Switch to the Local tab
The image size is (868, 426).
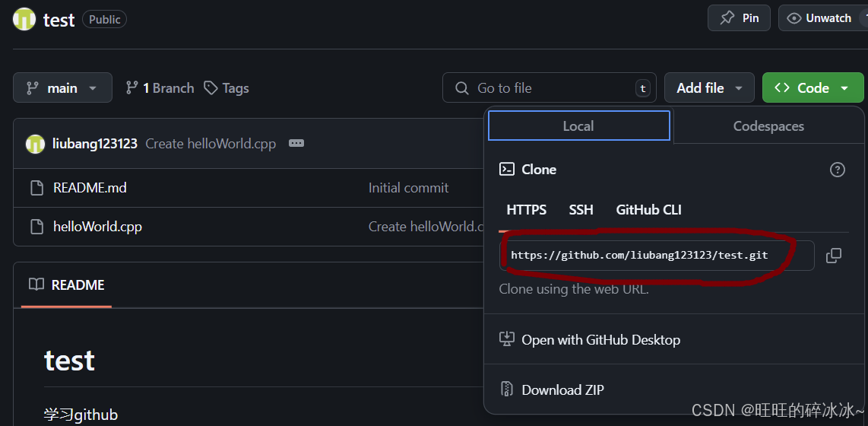point(578,126)
